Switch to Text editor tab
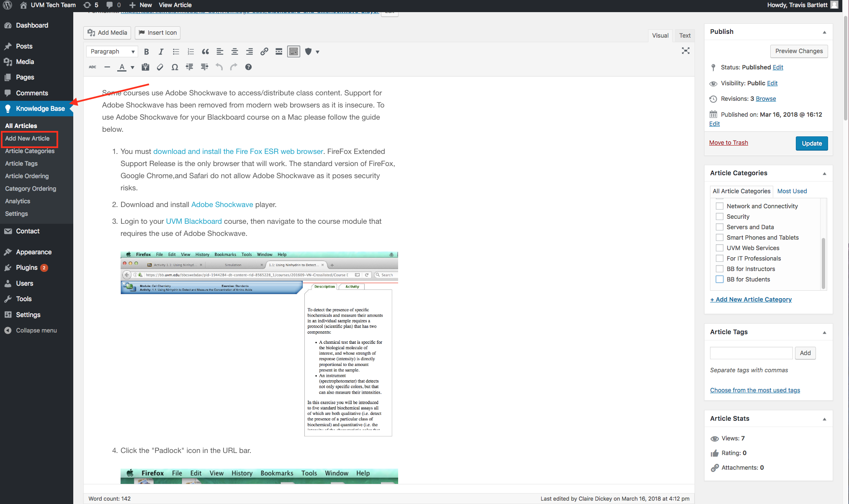The image size is (849, 504). 685,36
